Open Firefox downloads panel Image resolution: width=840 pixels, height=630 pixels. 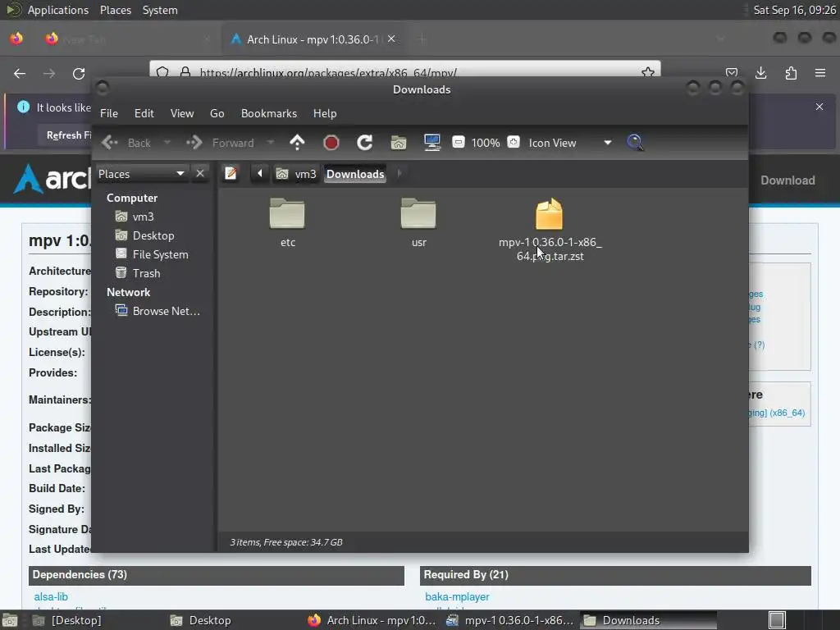coord(760,73)
